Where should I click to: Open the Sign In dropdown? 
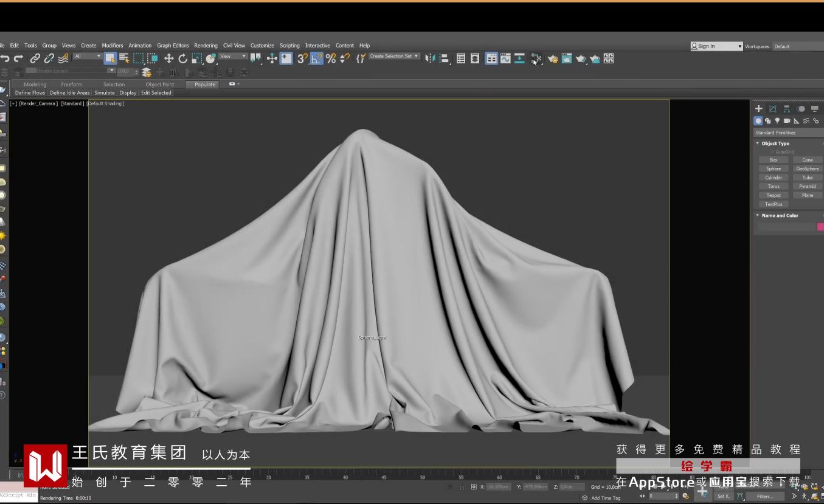coord(716,46)
